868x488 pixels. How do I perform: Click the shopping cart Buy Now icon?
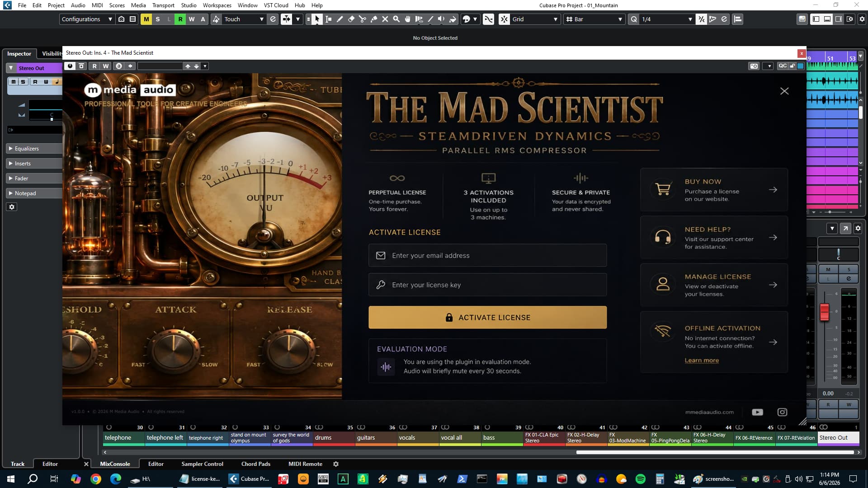[663, 189]
